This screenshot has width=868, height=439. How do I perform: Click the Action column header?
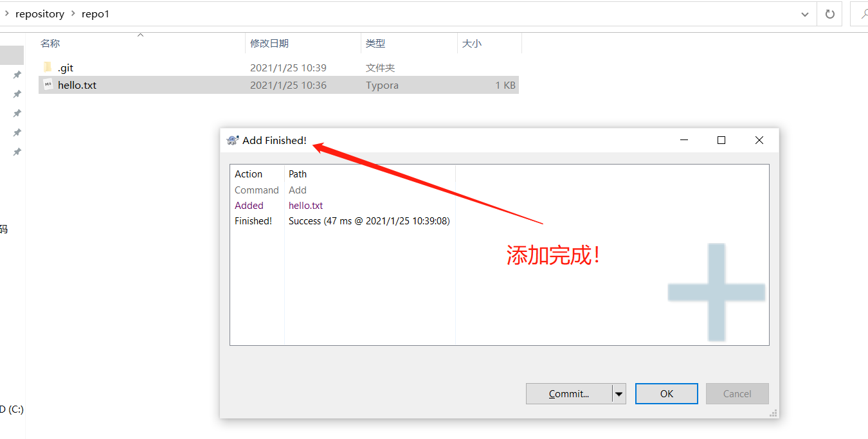[x=248, y=174]
